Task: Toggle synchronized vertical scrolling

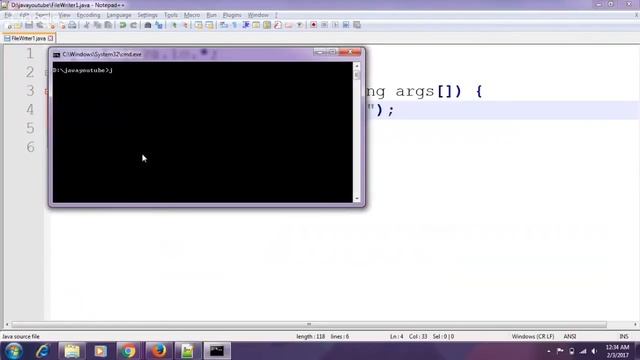Action: 198,25
